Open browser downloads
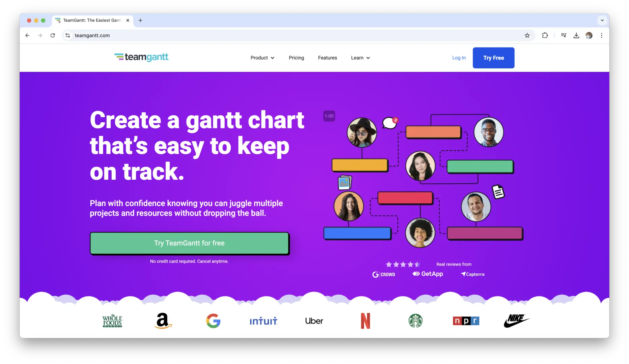Viewport: 629px width, 364px height. [576, 35]
